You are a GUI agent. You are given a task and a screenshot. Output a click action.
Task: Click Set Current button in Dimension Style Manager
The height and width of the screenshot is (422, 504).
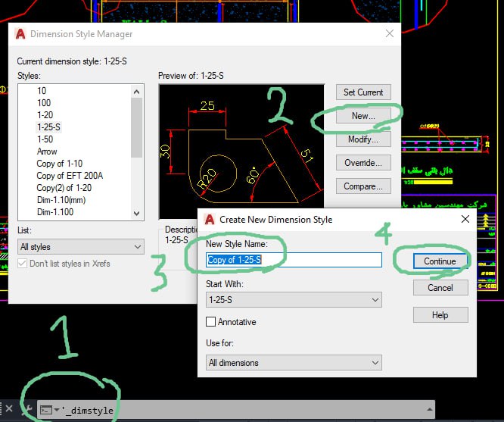click(x=363, y=92)
